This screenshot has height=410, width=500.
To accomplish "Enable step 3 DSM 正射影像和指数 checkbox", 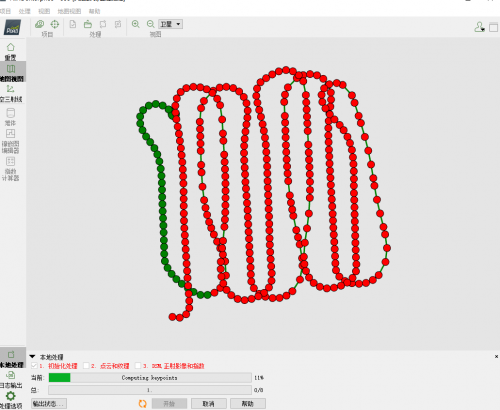I will (138, 366).
